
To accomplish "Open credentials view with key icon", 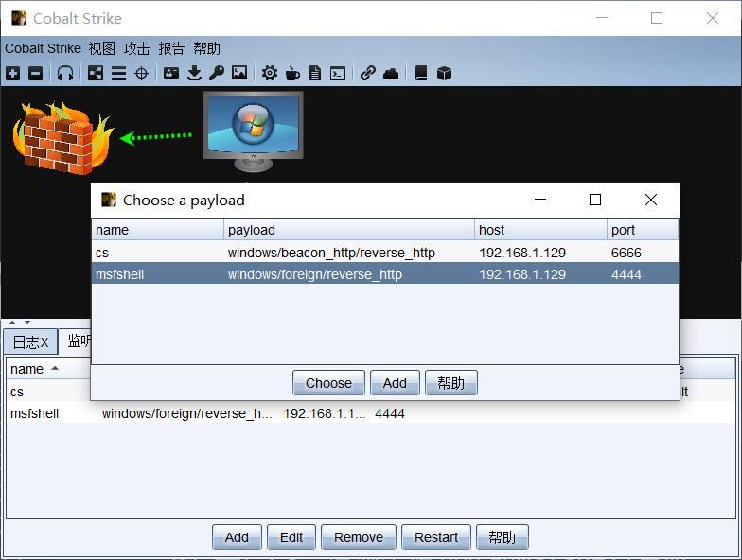I will 217,73.
